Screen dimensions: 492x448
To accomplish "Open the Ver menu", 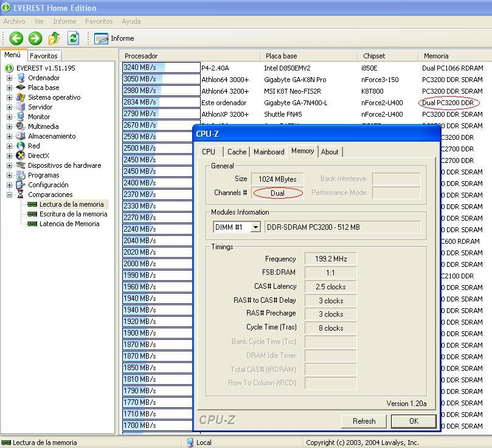I will pyautogui.click(x=39, y=21).
